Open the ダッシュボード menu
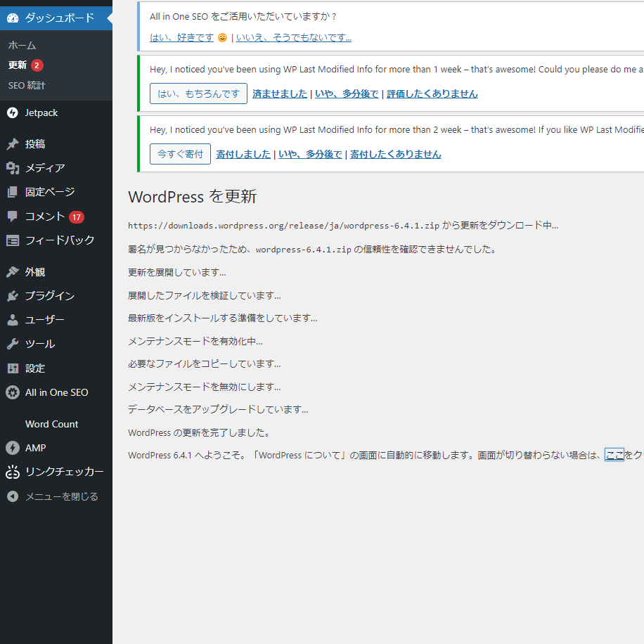The width and height of the screenshot is (644, 644). 56,18
